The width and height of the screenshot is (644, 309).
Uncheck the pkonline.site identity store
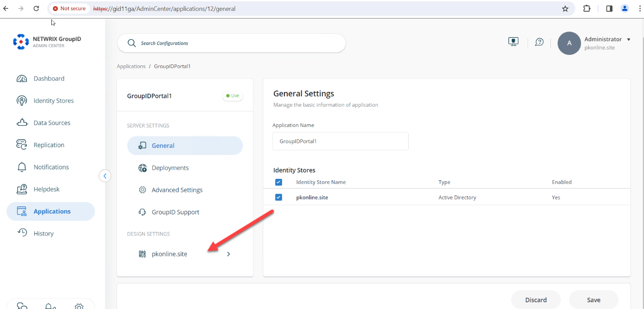pyautogui.click(x=279, y=197)
